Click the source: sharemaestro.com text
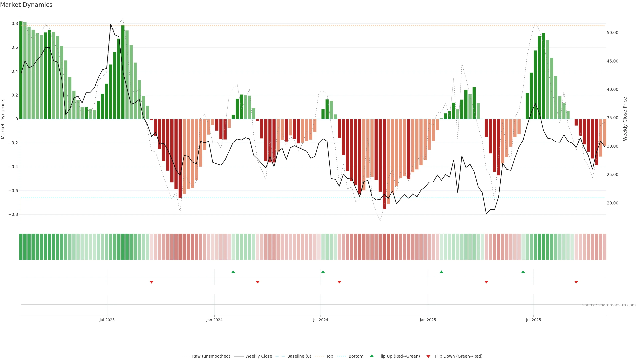 point(609,305)
